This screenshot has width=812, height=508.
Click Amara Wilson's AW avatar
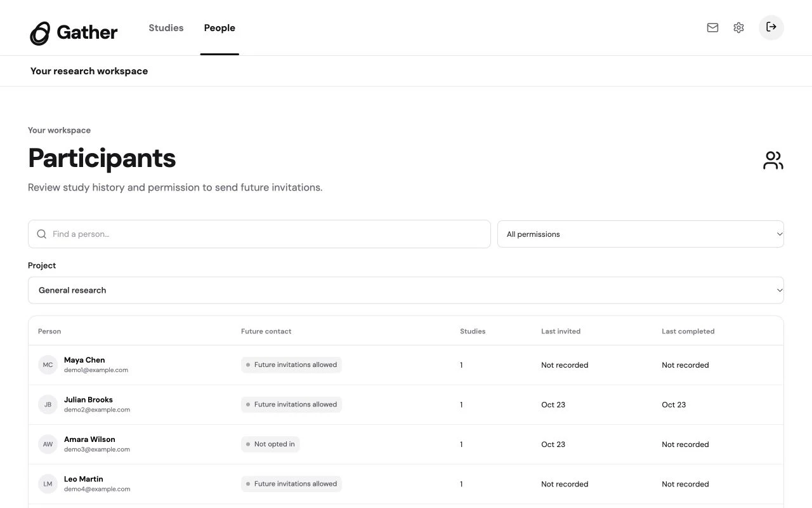(48, 444)
